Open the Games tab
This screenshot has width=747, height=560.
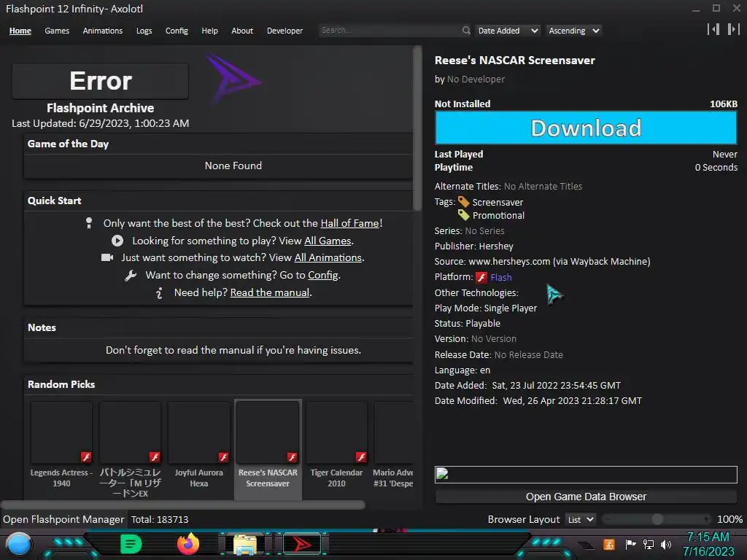point(57,31)
